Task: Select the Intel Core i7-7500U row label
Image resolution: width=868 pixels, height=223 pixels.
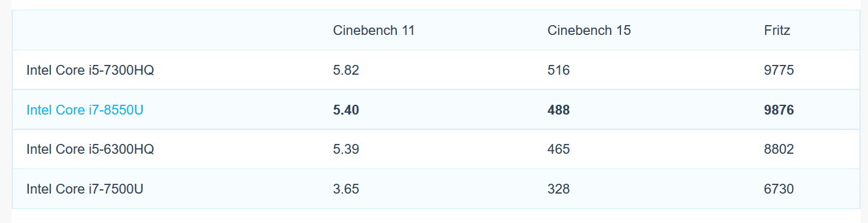Action: (85, 189)
